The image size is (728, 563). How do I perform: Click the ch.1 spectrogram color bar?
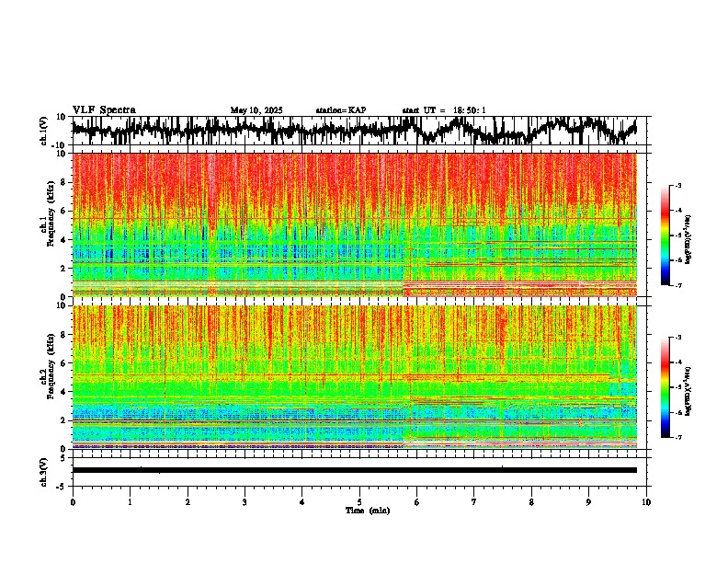(665, 236)
